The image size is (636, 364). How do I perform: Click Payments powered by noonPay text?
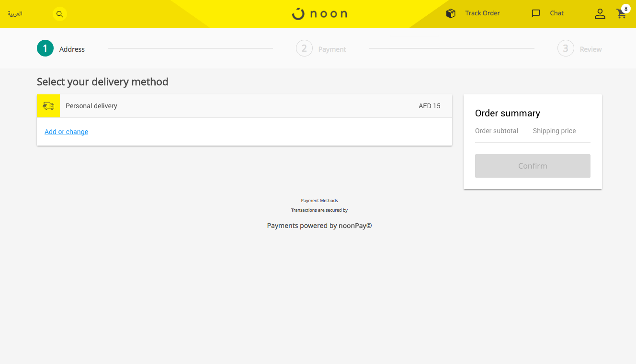(319, 226)
